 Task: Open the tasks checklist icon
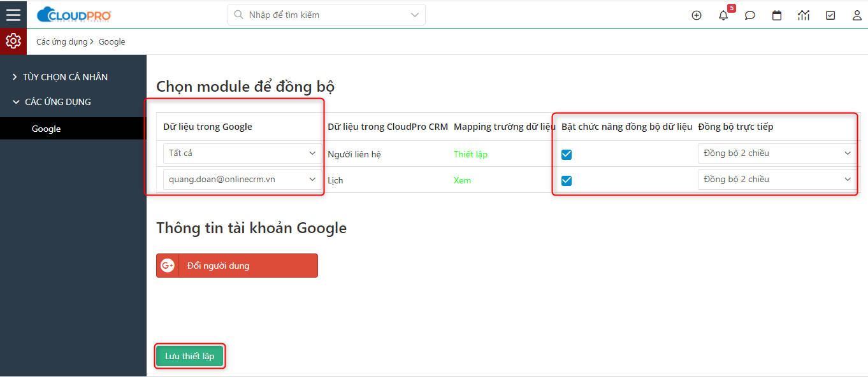(x=830, y=15)
